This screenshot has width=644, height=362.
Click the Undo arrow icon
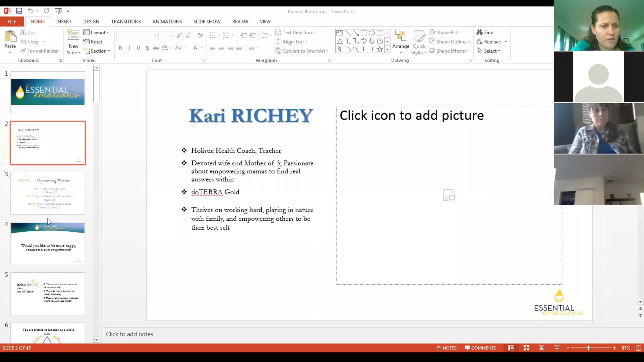point(30,11)
